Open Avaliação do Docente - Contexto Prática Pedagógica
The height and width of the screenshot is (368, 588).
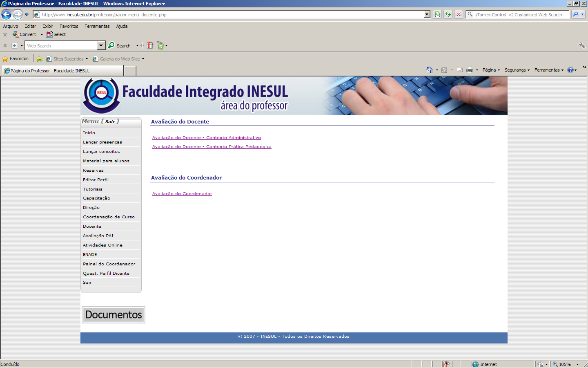click(212, 147)
